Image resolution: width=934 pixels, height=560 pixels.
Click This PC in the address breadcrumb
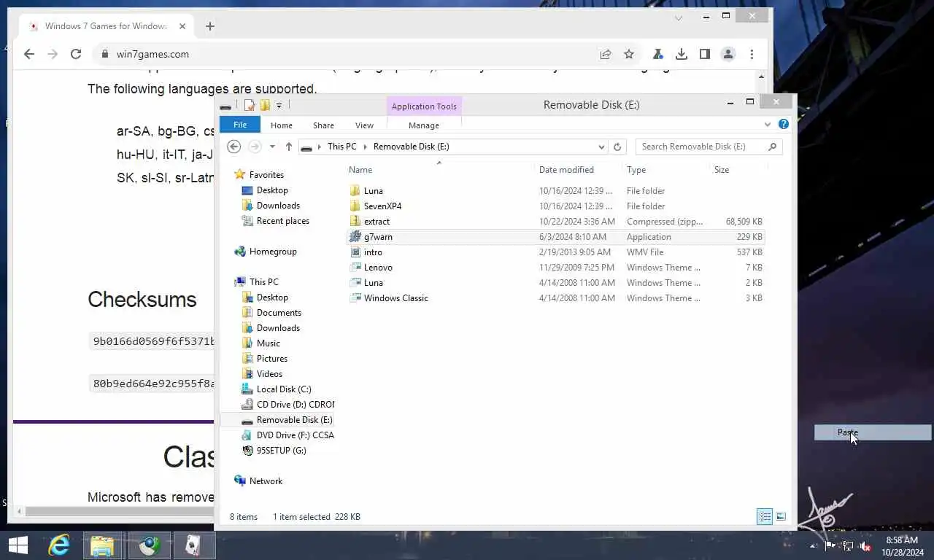[x=341, y=147]
